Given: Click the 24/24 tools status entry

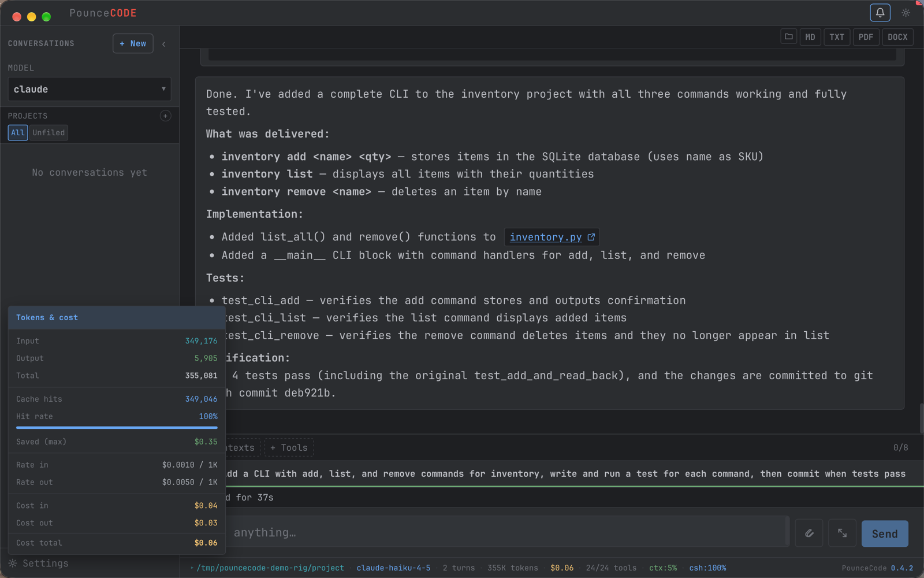Looking at the screenshot, I should [x=611, y=568].
